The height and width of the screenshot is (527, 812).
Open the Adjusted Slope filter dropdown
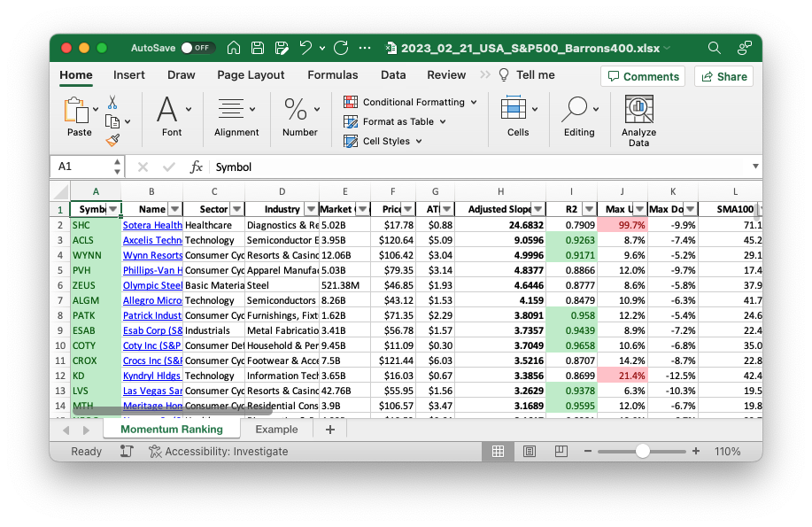coord(537,210)
